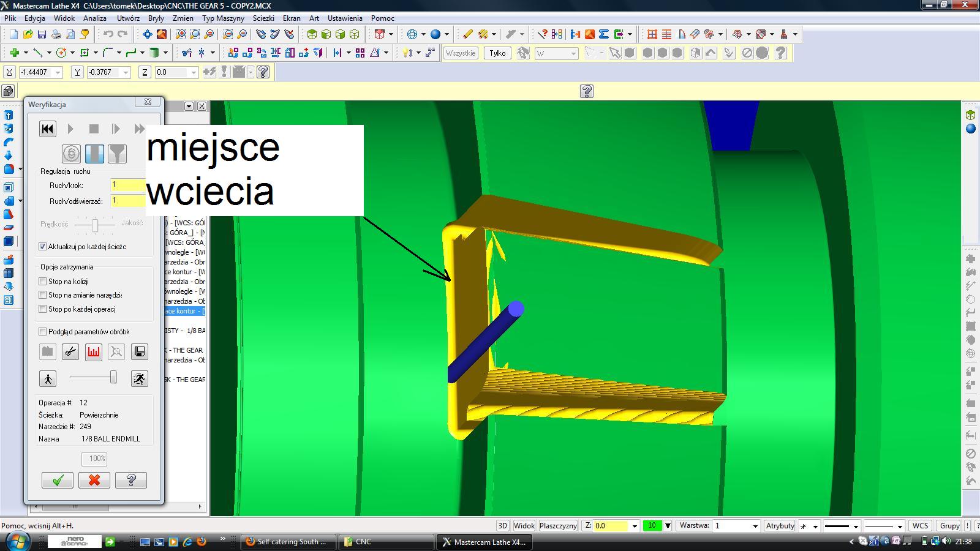
Task: Click the Atrybuty status bar button
Action: click(x=780, y=526)
